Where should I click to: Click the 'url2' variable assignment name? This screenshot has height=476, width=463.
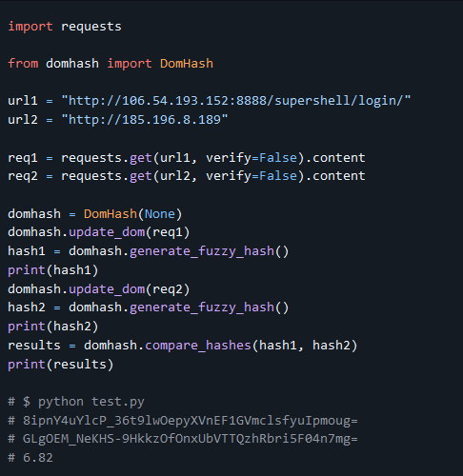pos(23,120)
